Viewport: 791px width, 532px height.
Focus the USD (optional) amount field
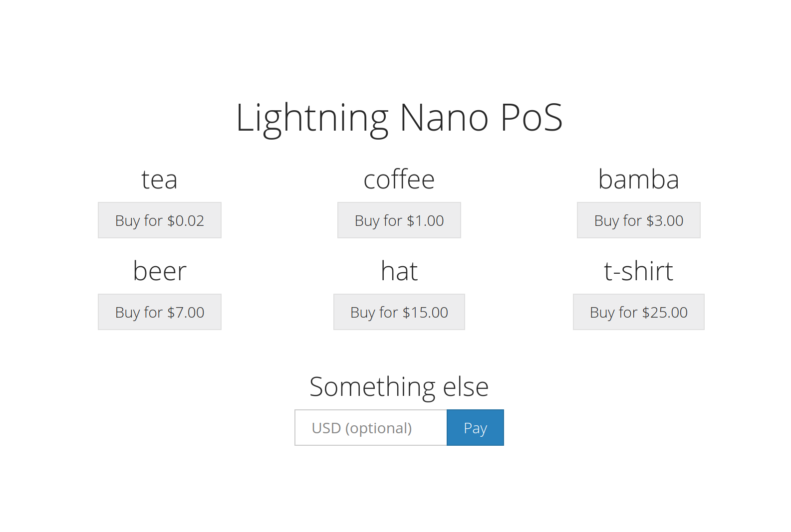[371, 427]
